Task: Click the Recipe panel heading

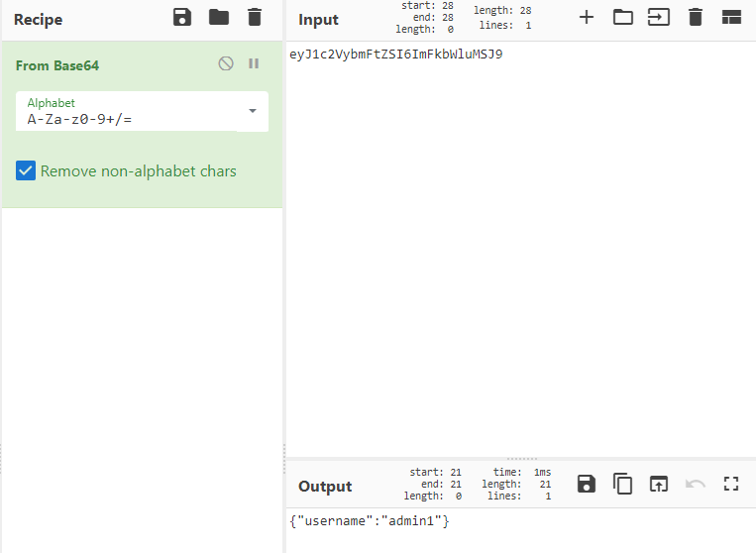Action: coord(38,19)
